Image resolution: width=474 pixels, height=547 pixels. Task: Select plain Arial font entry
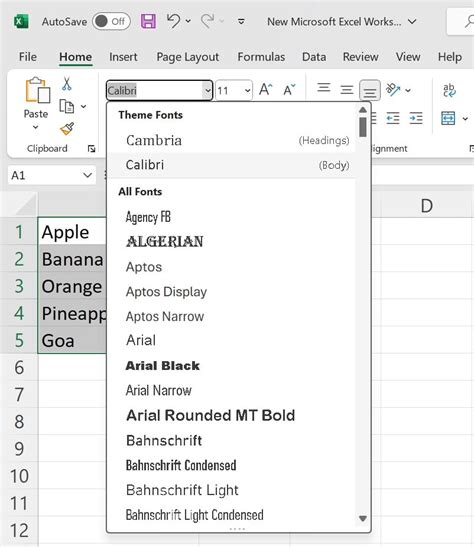coord(231,340)
